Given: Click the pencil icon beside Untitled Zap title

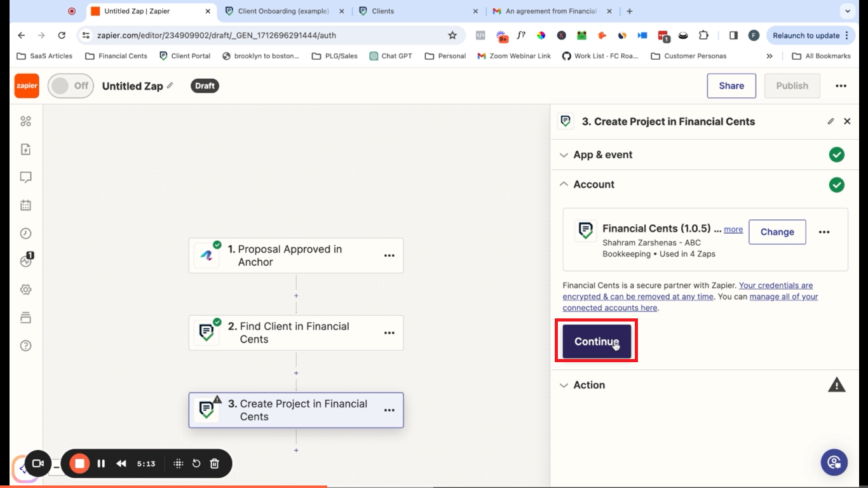Looking at the screenshot, I should [170, 85].
